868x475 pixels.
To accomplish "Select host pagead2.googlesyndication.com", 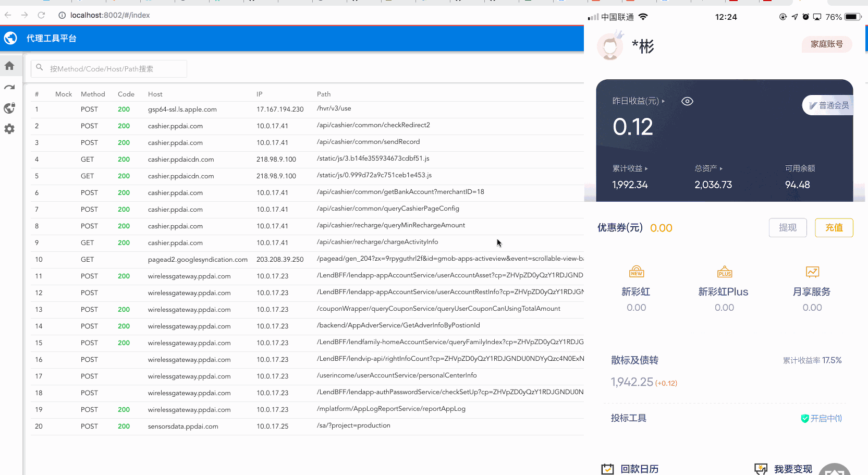I will click(198, 260).
